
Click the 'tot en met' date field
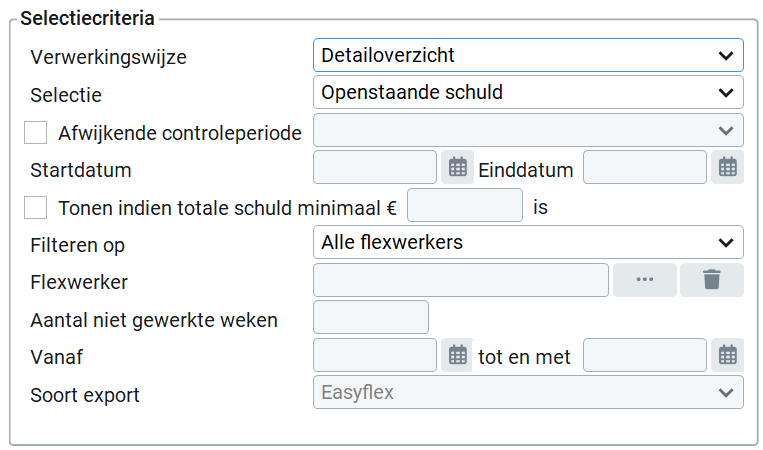coord(644,355)
